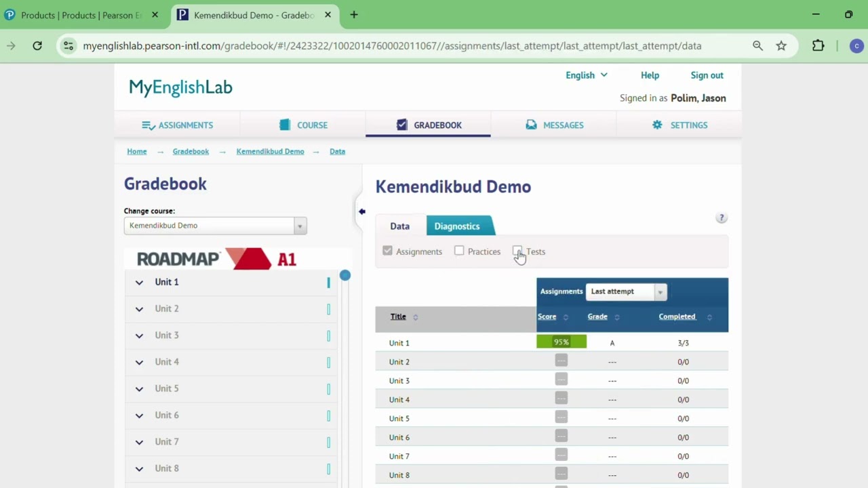
Task: Sort by Completed using sort arrows
Action: click(x=709, y=317)
